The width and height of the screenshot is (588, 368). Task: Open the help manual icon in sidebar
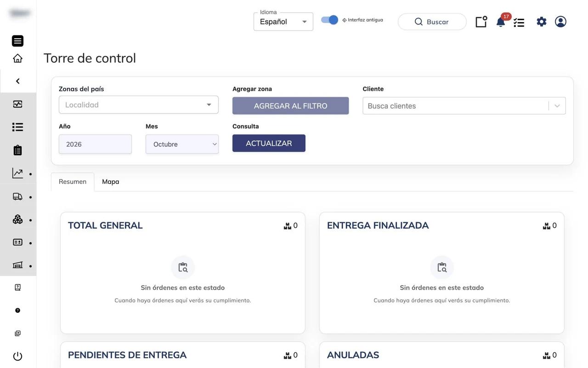[17, 287]
